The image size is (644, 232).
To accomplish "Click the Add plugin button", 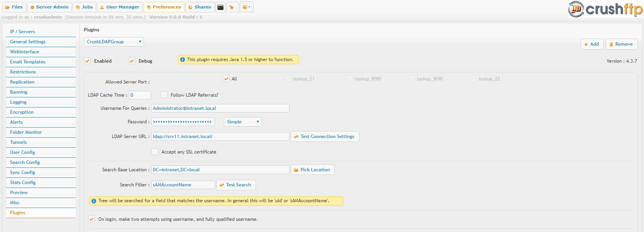I will tap(592, 44).
